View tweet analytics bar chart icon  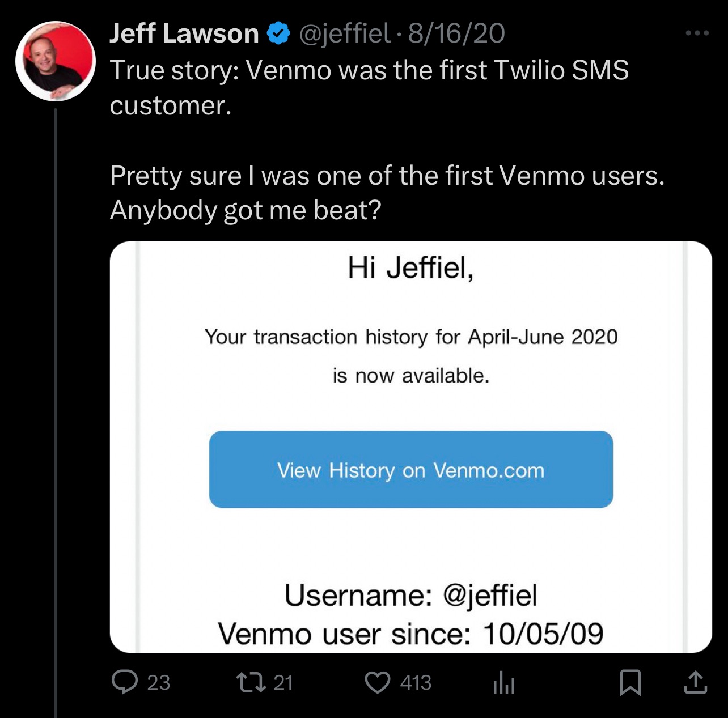(503, 682)
